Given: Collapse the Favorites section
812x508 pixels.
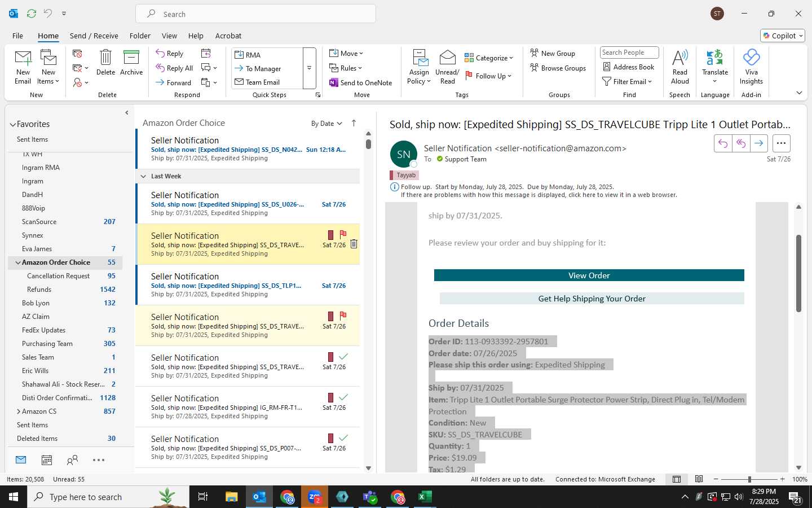Looking at the screenshot, I should click(13, 125).
